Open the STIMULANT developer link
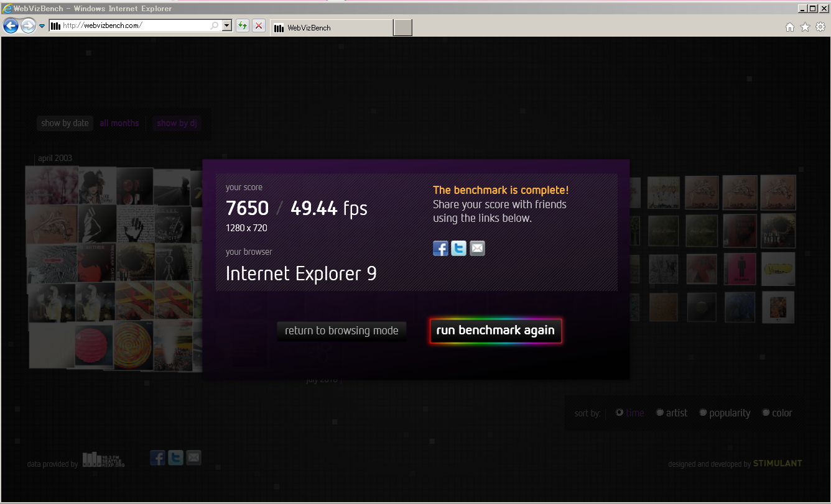This screenshot has height=504, width=831. [778, 464]
